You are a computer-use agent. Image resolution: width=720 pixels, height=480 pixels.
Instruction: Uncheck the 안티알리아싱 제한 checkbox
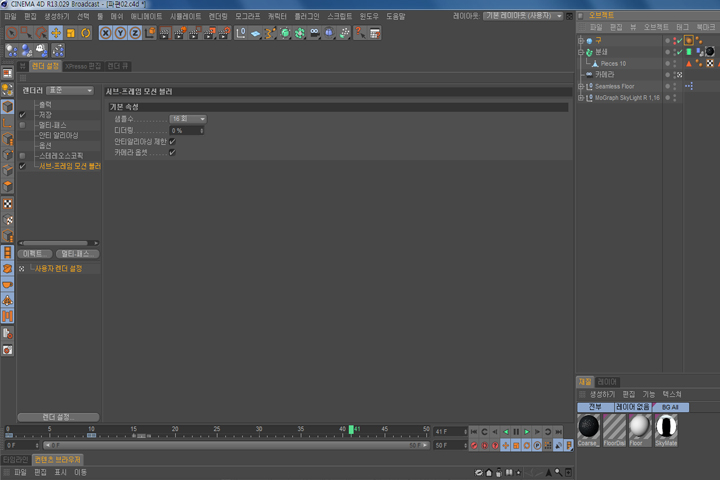point(173,141)
